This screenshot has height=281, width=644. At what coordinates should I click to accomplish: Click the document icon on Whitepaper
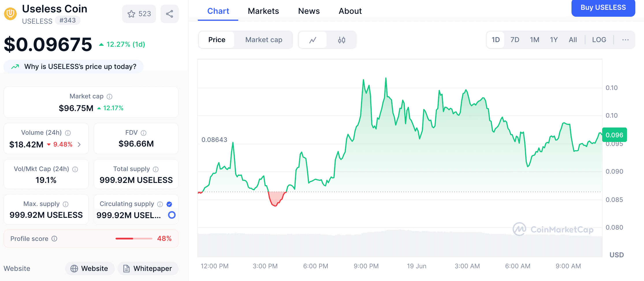click(126, 268)
